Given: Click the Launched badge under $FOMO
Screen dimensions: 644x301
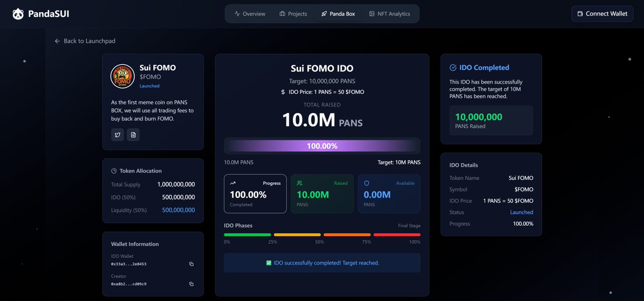Looking at the screenshot, I should [150, 86].
